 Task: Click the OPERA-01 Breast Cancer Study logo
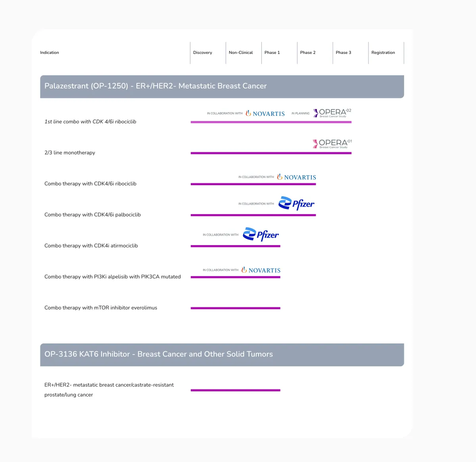(x=332, y=144)
